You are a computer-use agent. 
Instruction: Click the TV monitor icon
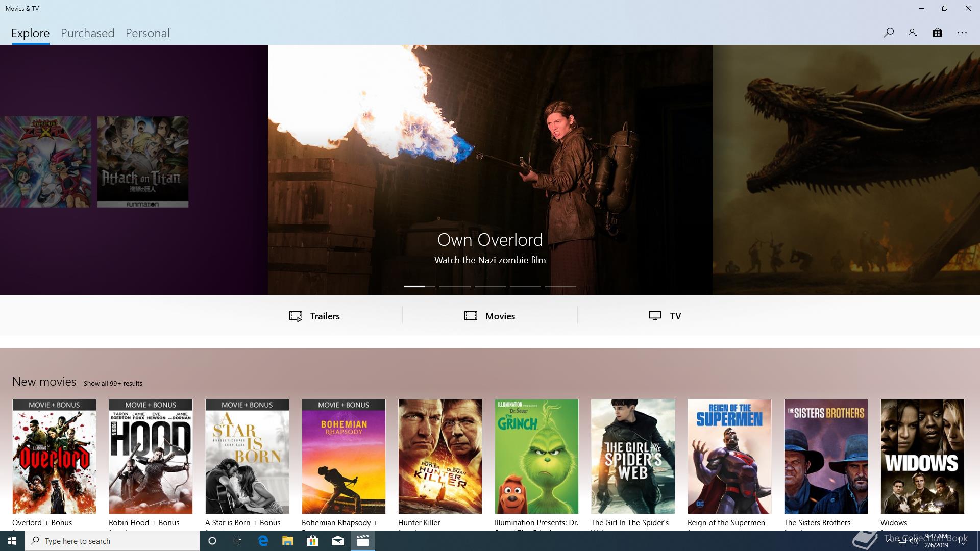click(x=655, y=316)
